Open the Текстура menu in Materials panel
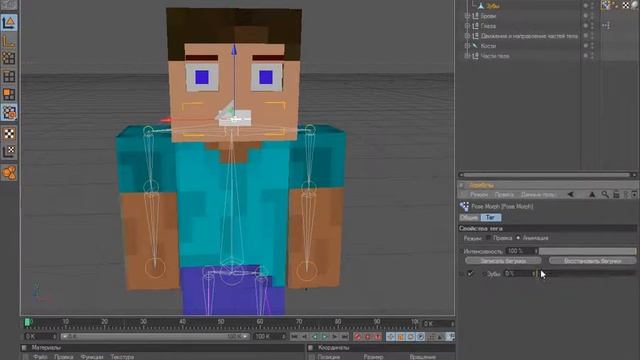 [122, 357]
